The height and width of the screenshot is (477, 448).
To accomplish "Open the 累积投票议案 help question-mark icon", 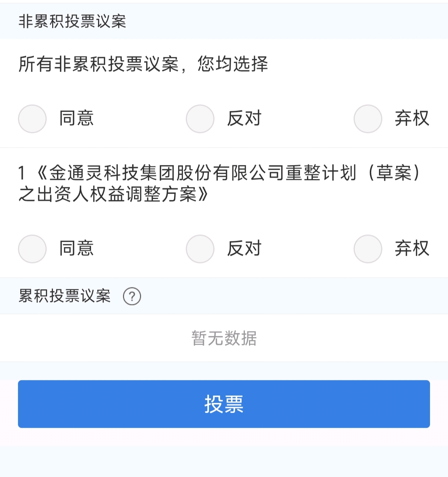I will point(132,296).
